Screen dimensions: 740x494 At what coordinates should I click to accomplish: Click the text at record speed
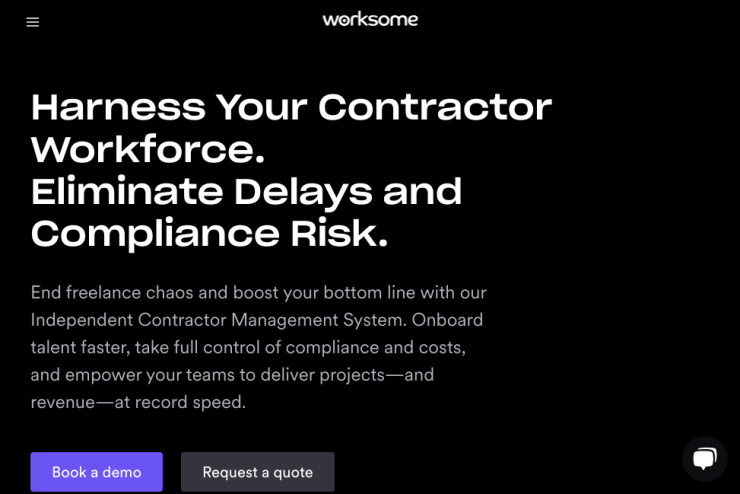(x=180, y=402)
